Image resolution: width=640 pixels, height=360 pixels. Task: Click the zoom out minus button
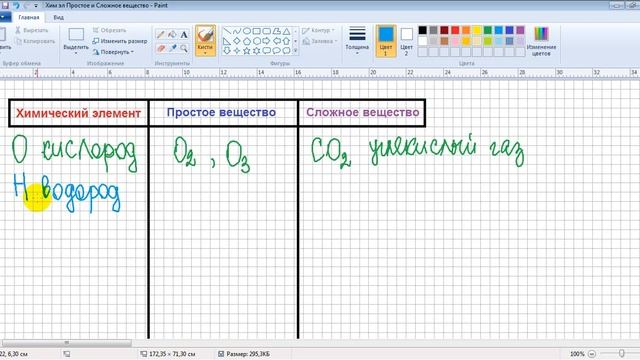pos(592,354)
